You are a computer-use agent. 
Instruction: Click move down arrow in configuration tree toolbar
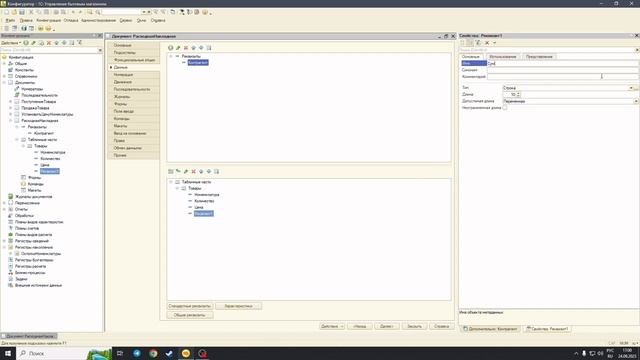click(64, 42)
